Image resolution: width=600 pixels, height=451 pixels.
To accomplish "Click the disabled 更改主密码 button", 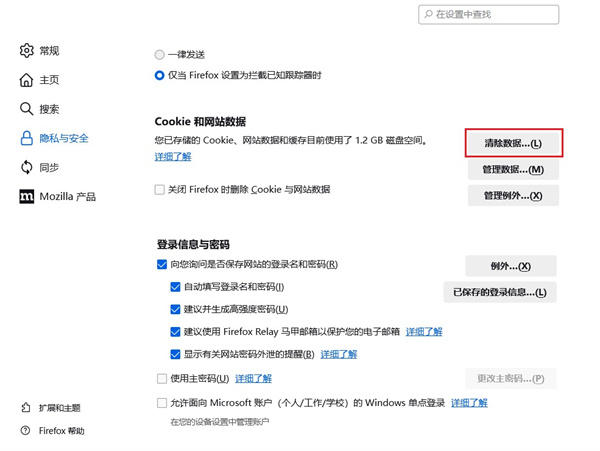I will pyautogui.click(x=511, y=379).
